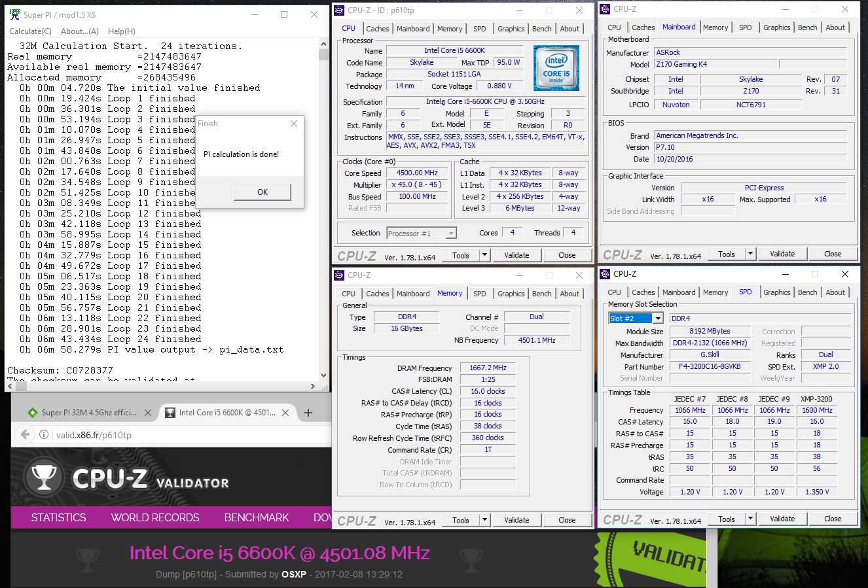Expand Tools arrow in the CPU-Z Mainboard window

751,254
